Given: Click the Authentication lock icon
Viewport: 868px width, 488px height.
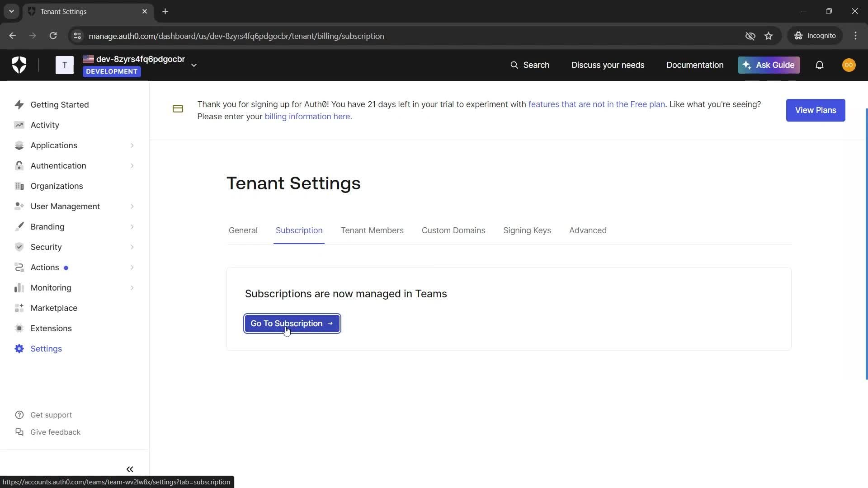Looking at the screenshot, I should (19, 165).
